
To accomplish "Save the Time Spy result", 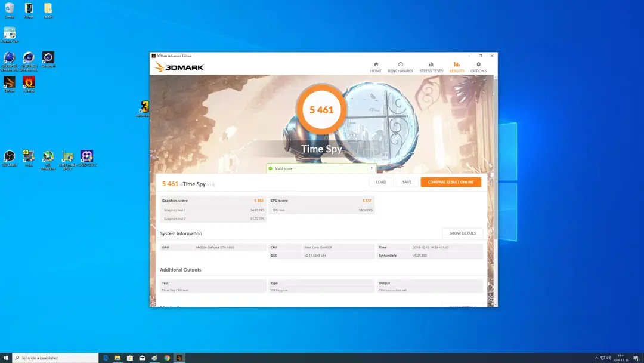I will pos(407,182).
